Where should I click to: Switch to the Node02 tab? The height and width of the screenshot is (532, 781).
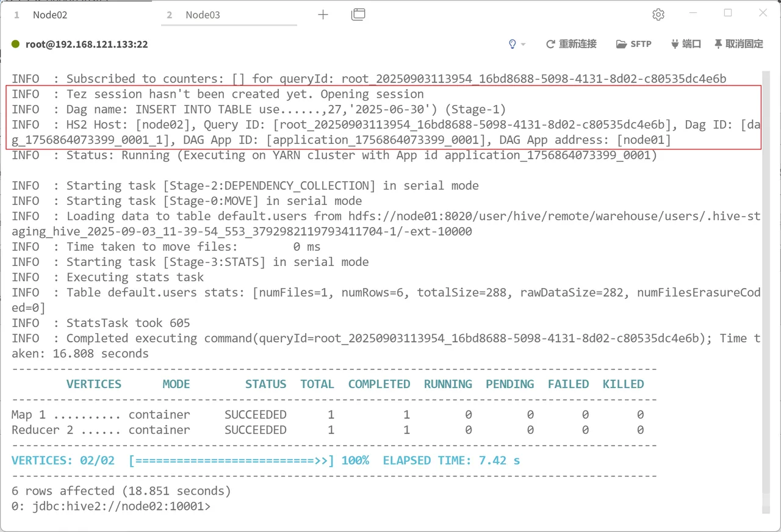pyautogui.click(x=50, y=15)
